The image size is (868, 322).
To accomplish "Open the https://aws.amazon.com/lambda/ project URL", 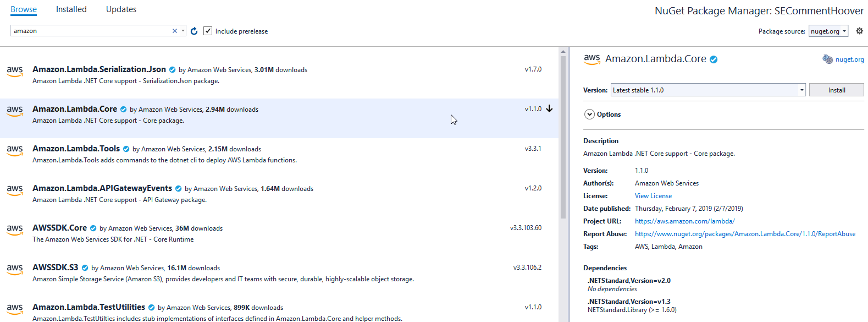I will pyautogui.click(x=684, y=221).
